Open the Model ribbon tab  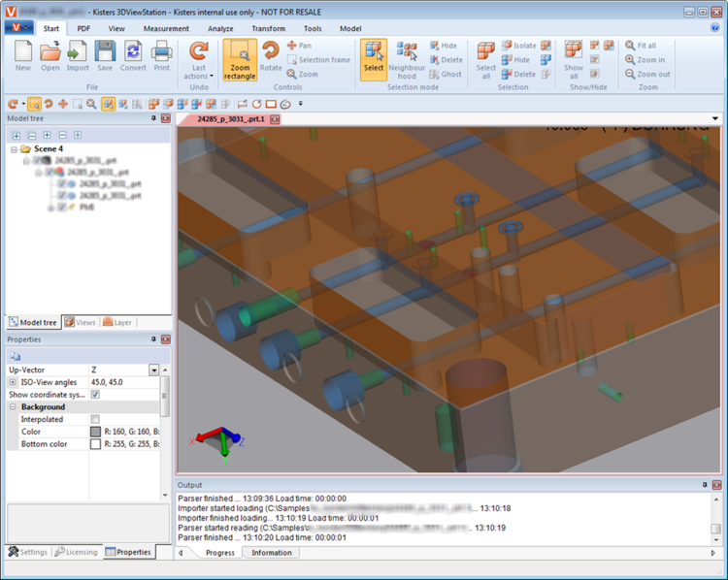(350, 29)
